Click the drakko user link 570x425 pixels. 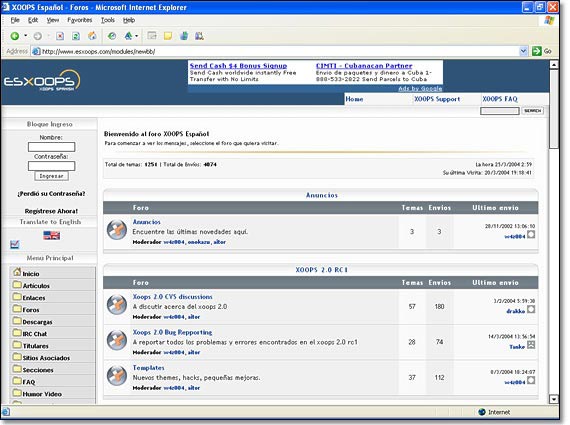(515, 311)
